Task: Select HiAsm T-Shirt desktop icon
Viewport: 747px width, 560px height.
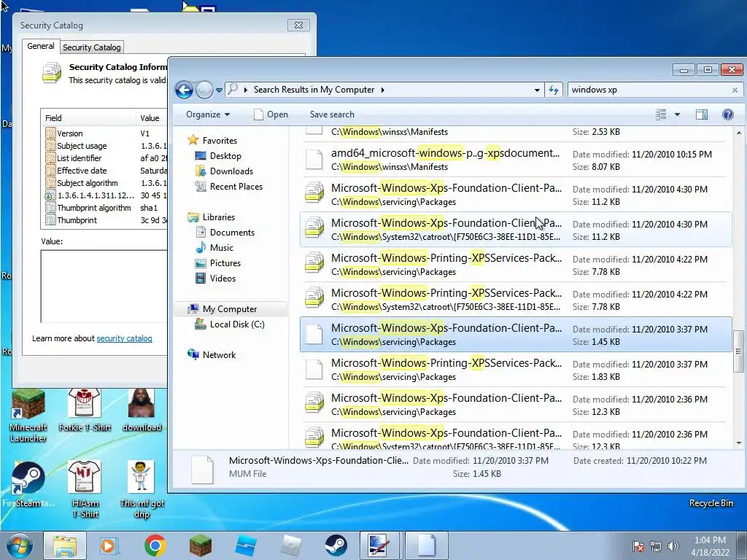Action: (x=85, y=489)
